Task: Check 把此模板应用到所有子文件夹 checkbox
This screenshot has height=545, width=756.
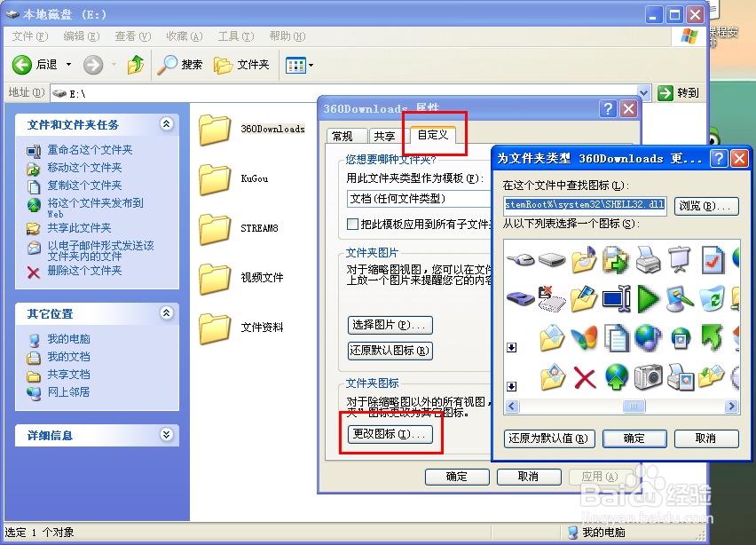Action: pyautogui.click(x=352, y=224)
